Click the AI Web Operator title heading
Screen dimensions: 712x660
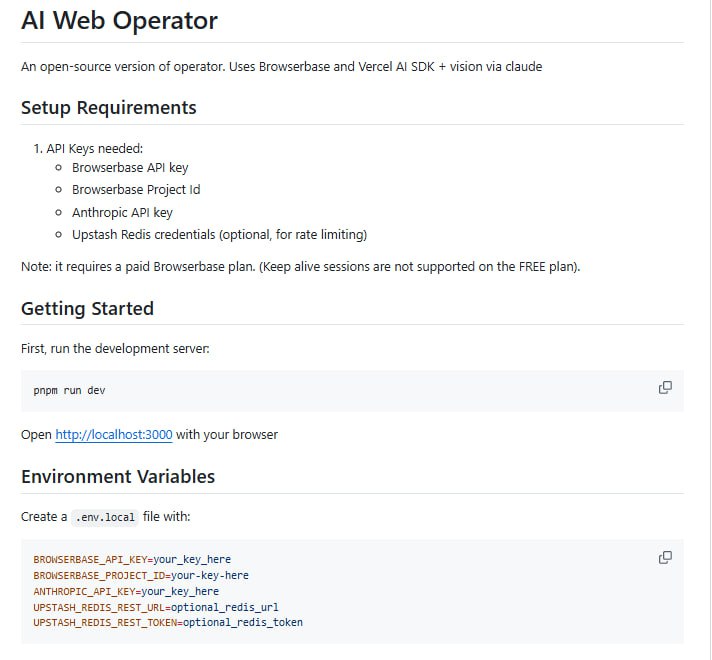[x=119, y=20]
